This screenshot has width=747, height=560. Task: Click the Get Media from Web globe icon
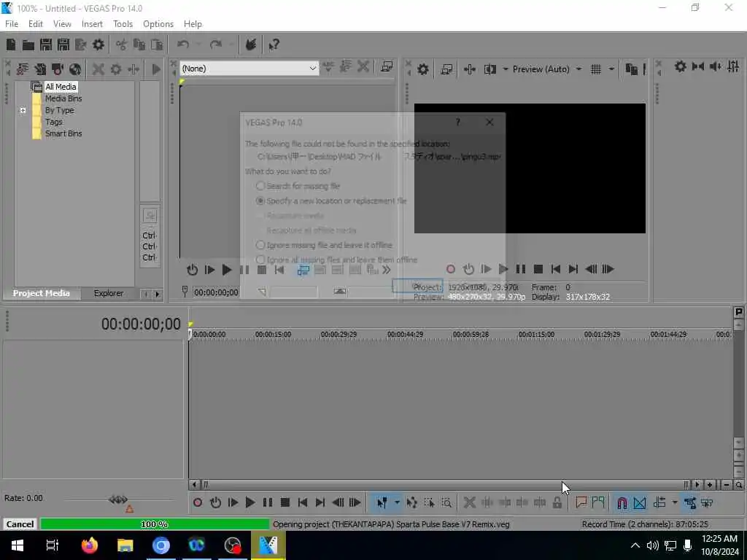[x=75, y=69]
